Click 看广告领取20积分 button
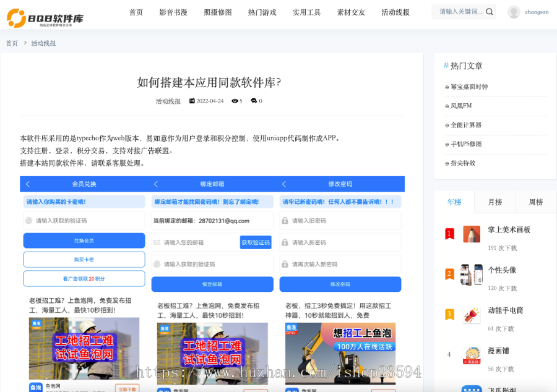The width and height of the screenshot is (557, 392). tap(84, 278)
